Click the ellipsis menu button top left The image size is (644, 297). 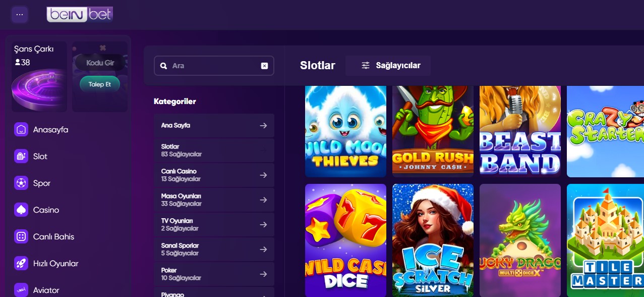[x=20, y=14]
